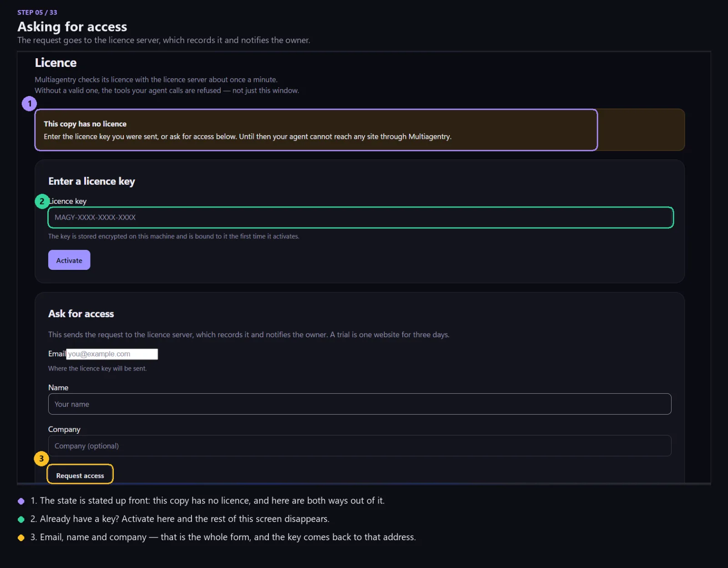This screenshot has height=568, width=728.
Task: Click the 'Ask for access' heading
Action: click(x=81, y=314)
